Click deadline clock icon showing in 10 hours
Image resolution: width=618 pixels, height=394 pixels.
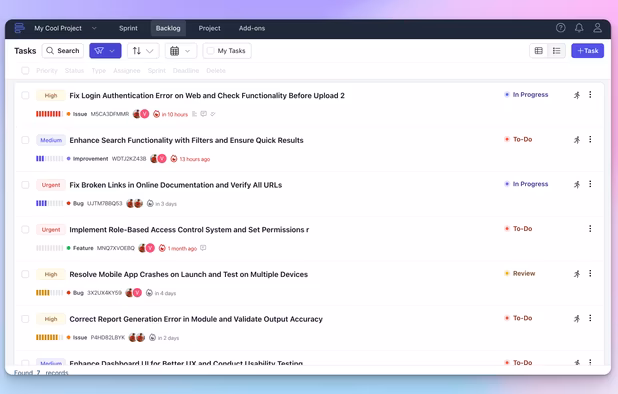(156, 114)
